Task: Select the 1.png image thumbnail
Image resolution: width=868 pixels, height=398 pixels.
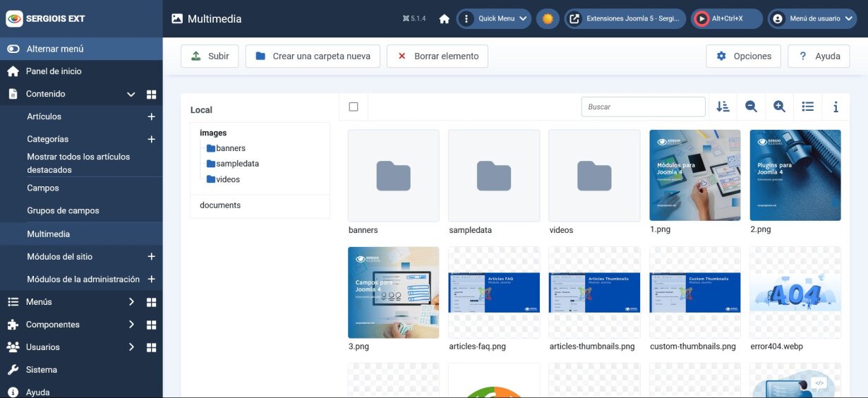Action: (x=695, y=175)
